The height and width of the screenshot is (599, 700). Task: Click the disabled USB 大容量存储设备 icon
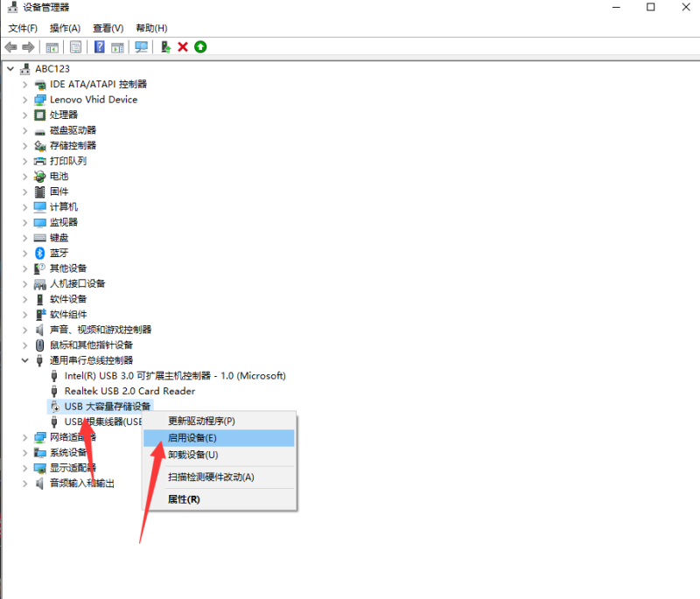coord(55,407)
